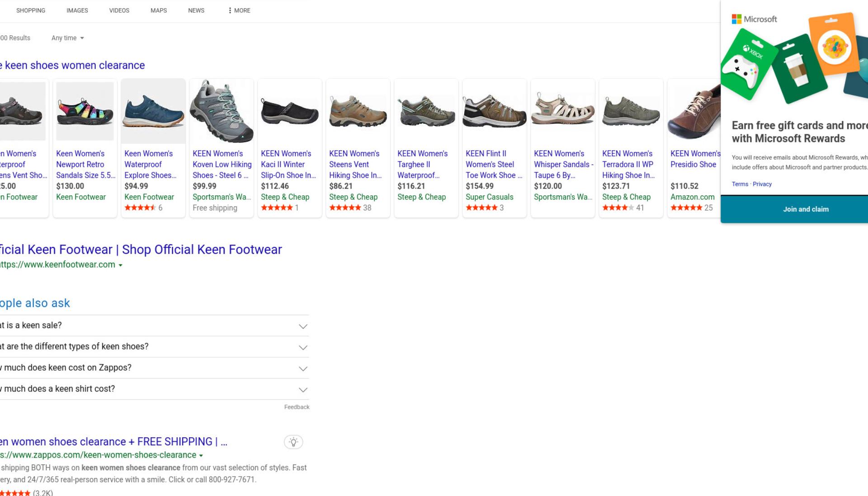View blue Keen Waterproof Explore Shoes image
The width and height of the screenshot is (868, 496).
point(153,111)
